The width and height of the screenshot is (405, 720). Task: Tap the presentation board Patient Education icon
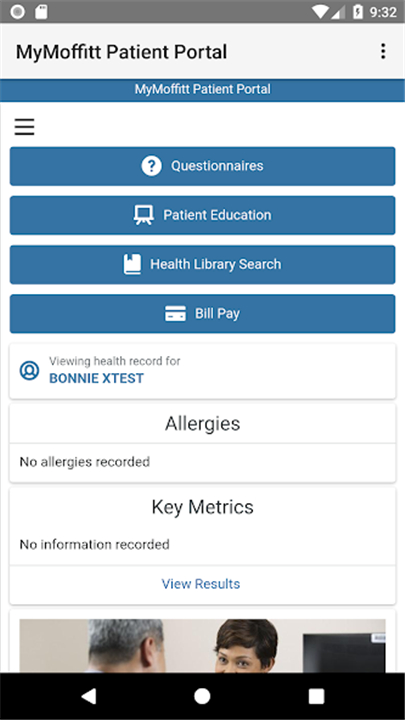tap(143, 215)
